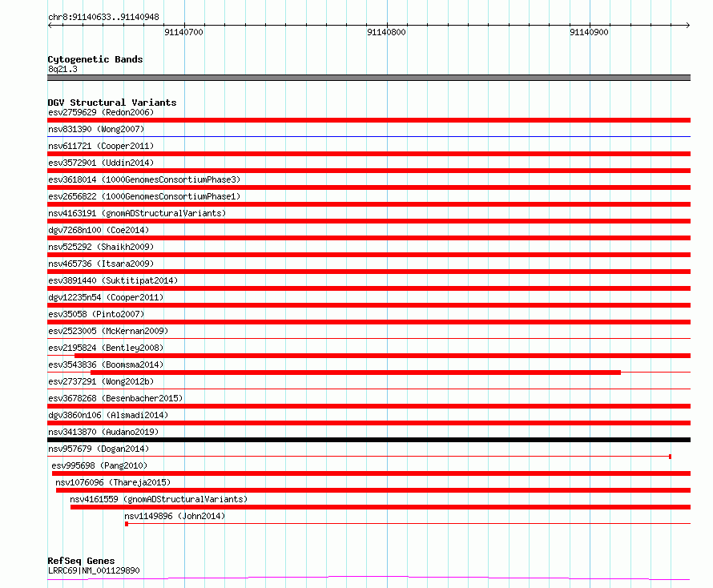Screen dimensions: 713x588
Task: Open gene LRRC69|NM_001129890
Action: [94, 570]
